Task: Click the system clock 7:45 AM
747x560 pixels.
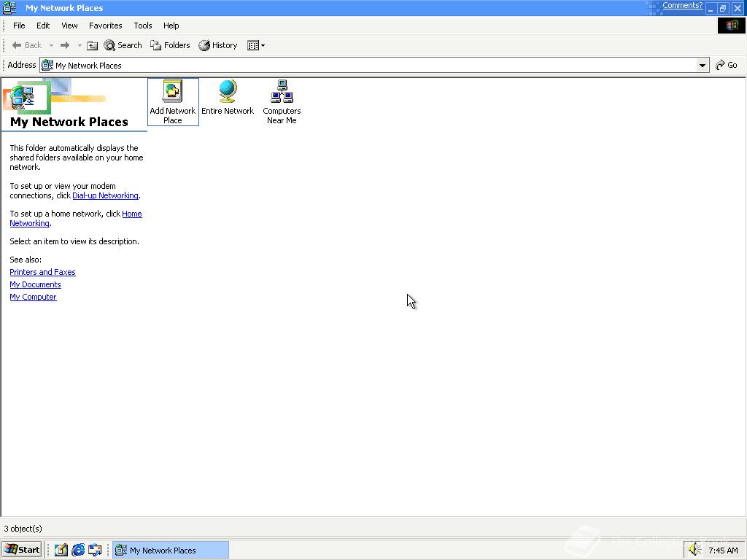Action: [723, 551]
